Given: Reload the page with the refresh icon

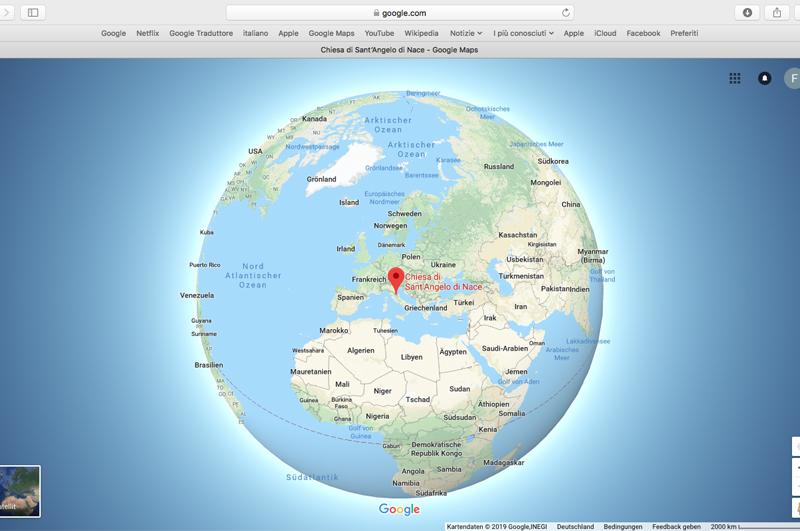Looking at the screenshot, I should click(565, 13).
